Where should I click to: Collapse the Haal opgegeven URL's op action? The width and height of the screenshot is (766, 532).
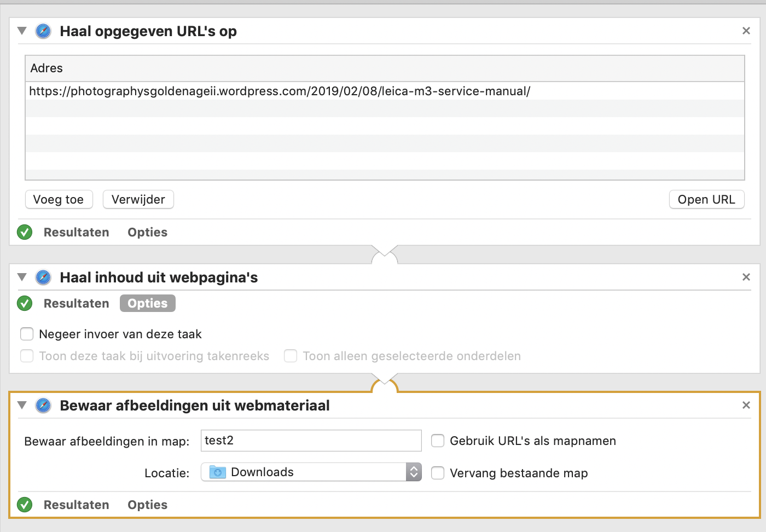tap(22, 31)
